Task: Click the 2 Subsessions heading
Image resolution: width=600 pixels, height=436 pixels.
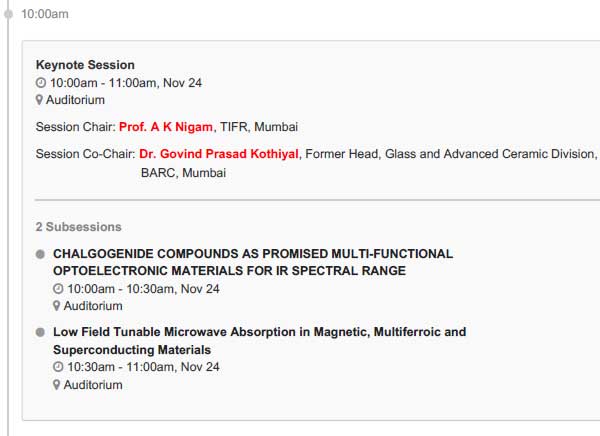Action: 78,227
